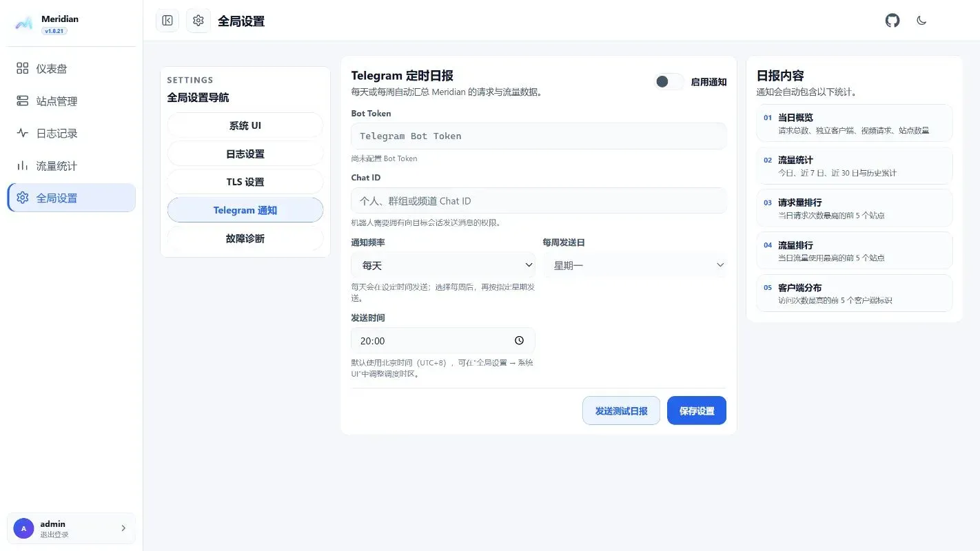Click the v1.8.21 version badge

[x=54, y=32]
